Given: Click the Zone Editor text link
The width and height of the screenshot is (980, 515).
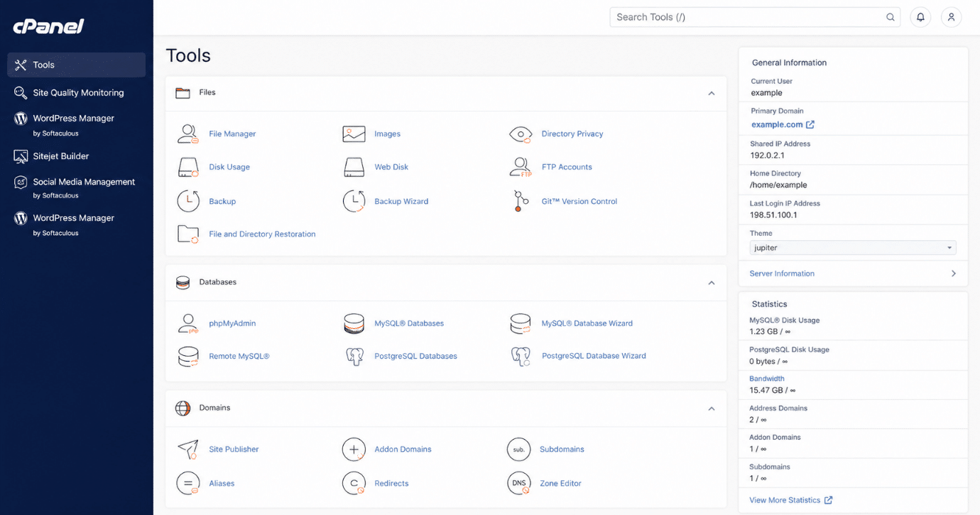Looking at the screenshot, I should click(x=560, y=483).
